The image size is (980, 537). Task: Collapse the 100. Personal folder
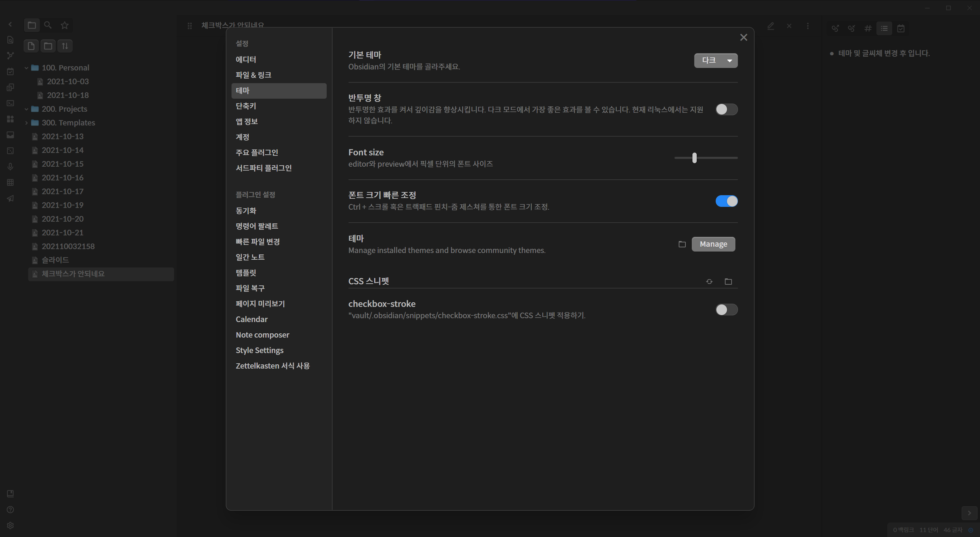point(27,68)
